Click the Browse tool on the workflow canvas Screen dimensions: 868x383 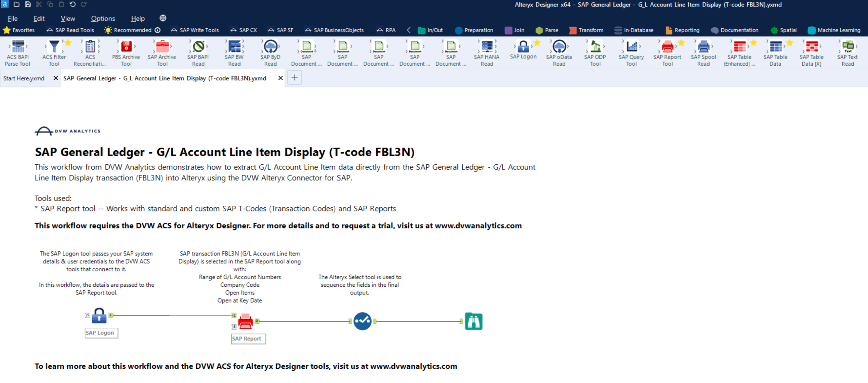(x=473, y=321)
